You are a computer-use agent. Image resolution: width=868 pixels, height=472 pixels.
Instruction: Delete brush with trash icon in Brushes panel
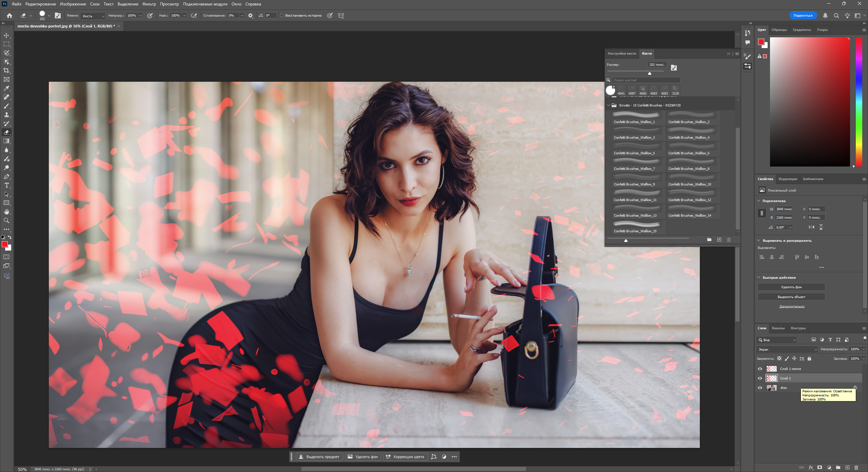coord(729,240)
